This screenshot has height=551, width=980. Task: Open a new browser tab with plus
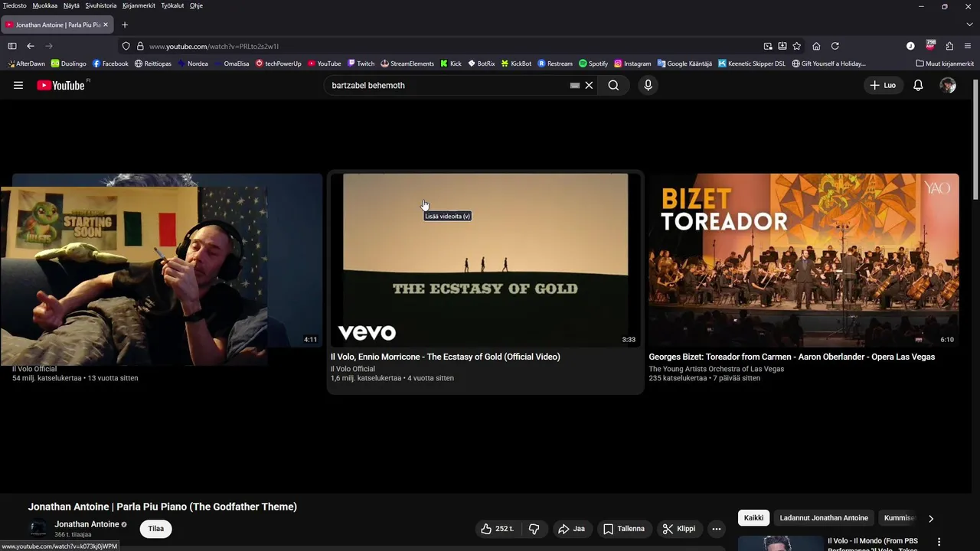(x=125, y=24)
